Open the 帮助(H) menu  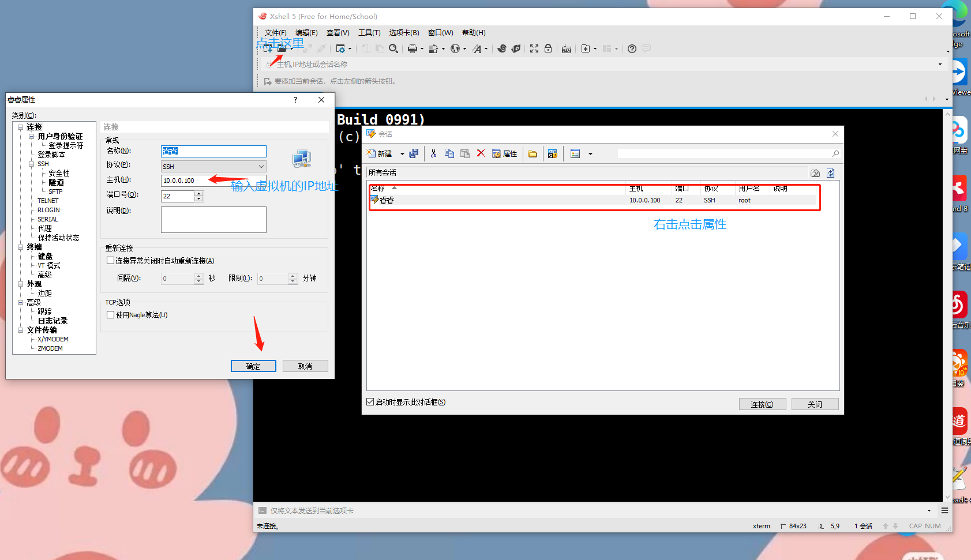(x=474, y=33)
